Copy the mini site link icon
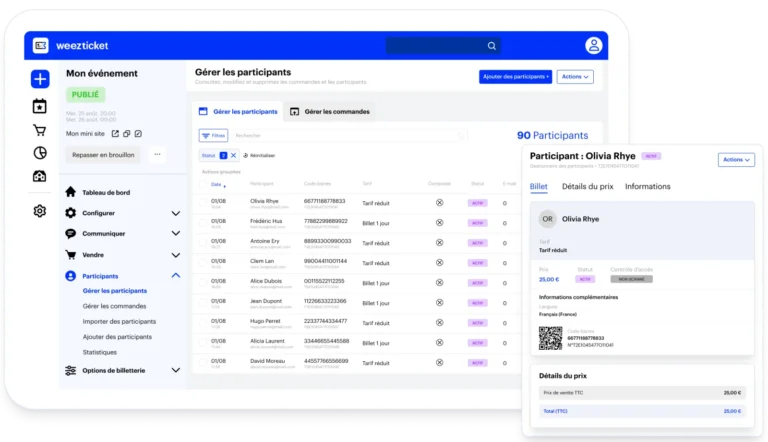The image size is (768, 442). pos(127,133)
